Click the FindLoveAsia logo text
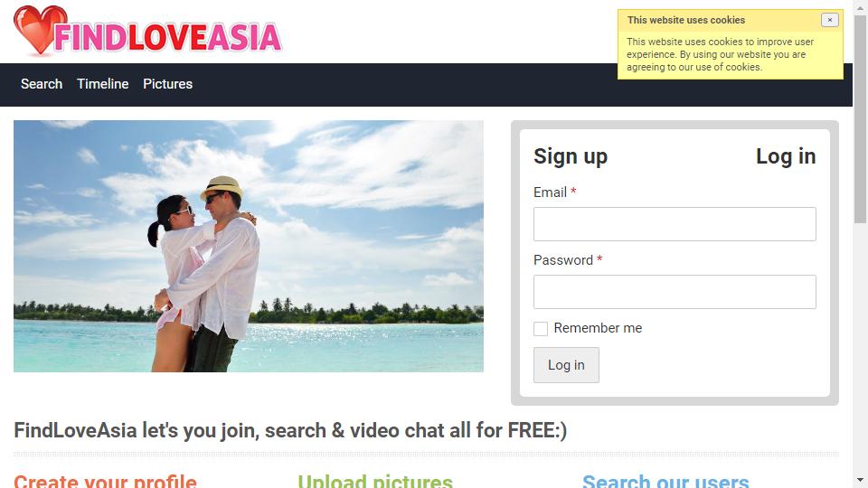This screenshot has width=868, height=488. (x=168, y=37)
